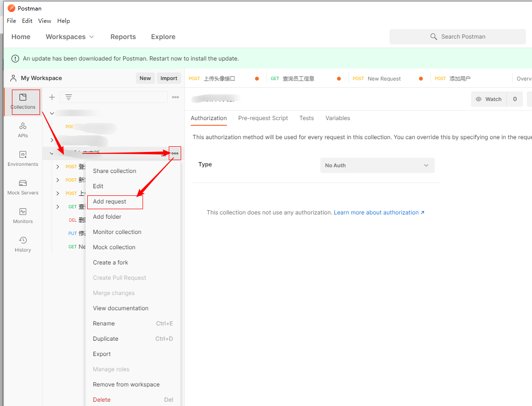This screenshot has height=406, width=532.
Task: Open the Environments sidebar panel
Action: pyautogui.click(x=23, y=159)
